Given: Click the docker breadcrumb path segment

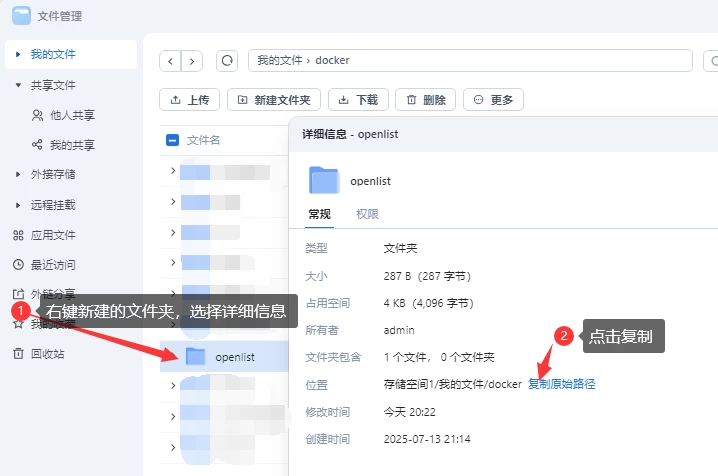Looking at the screenshot, I should 332,61.
